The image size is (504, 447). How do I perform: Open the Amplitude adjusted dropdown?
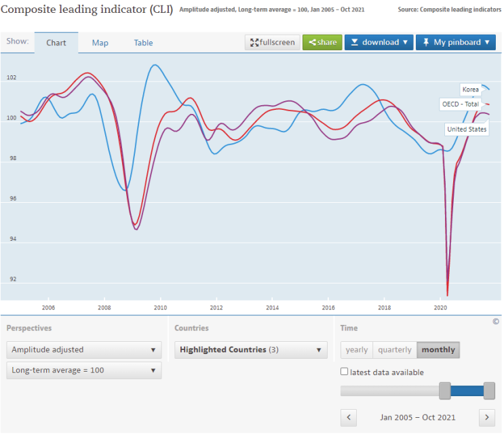pyautogui.click(x=84, y=349)
